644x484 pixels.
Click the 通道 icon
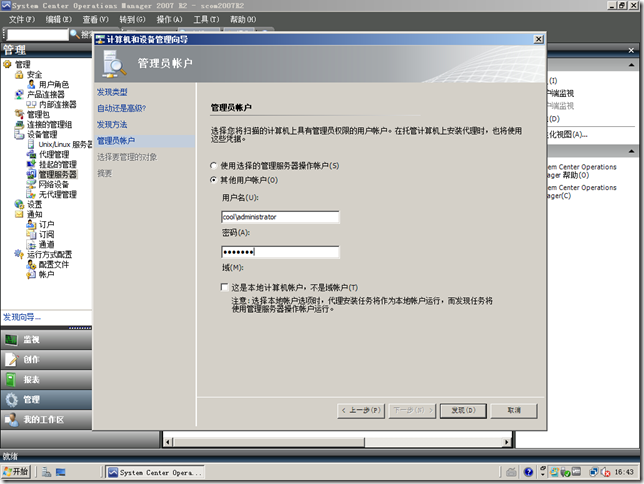click(x=31, y=244)
